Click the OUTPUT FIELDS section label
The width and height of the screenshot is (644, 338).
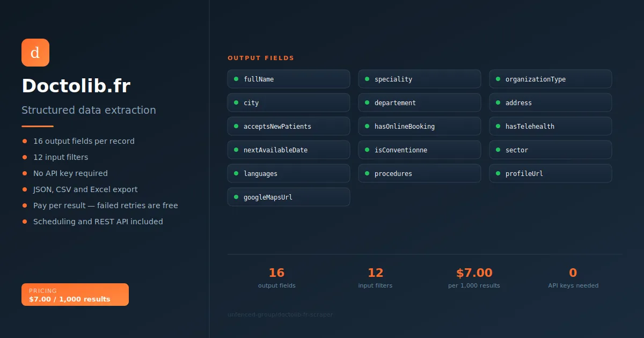(261, 58)
